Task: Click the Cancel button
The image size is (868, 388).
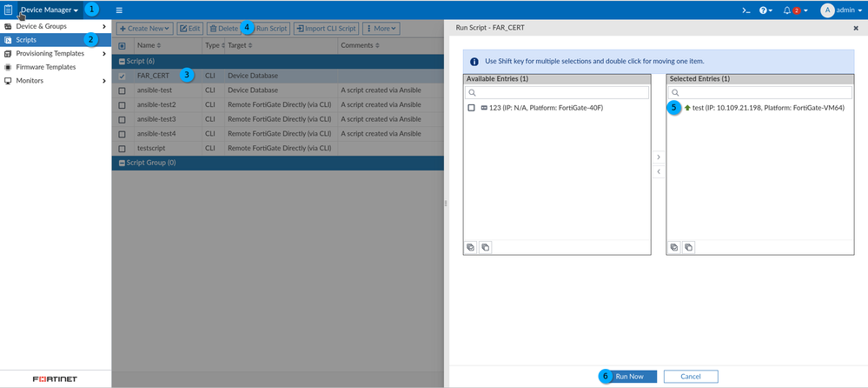Action: tap(691, 377)
